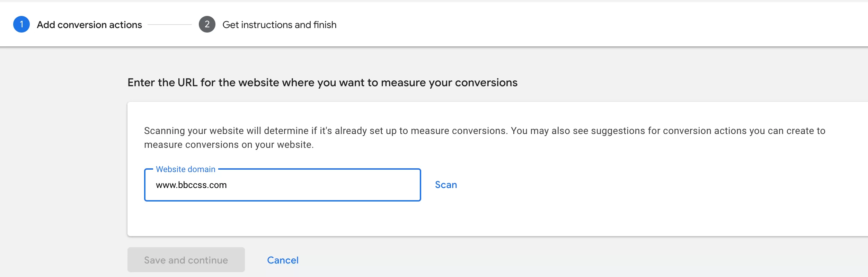The image size is (868, 277).
Task: Go to Get instructions and finish step
Action: click(x=280, y=25)
